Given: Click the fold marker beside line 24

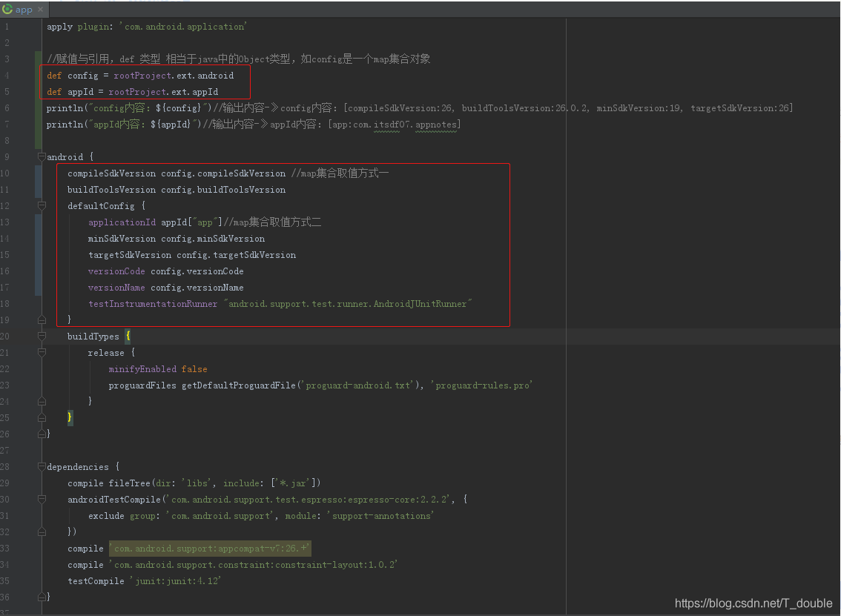Looking at the screenshot, I should coord(42,401).
